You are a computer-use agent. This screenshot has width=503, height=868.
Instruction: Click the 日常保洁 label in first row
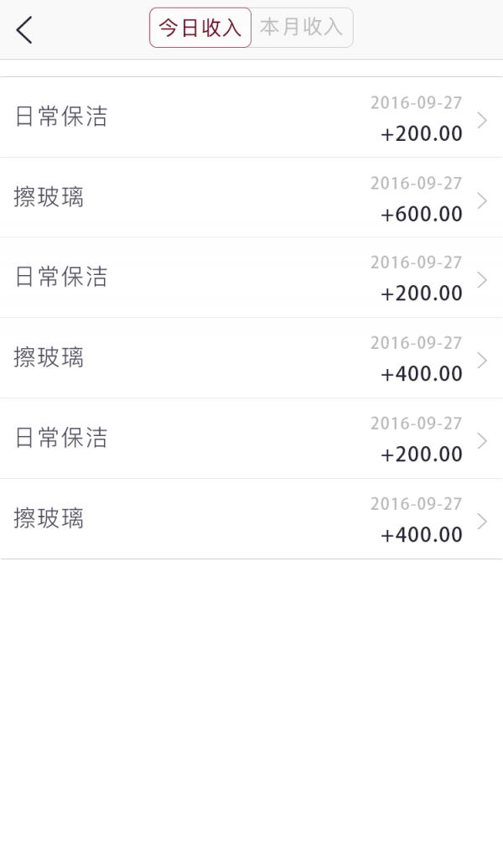[61, 117]
